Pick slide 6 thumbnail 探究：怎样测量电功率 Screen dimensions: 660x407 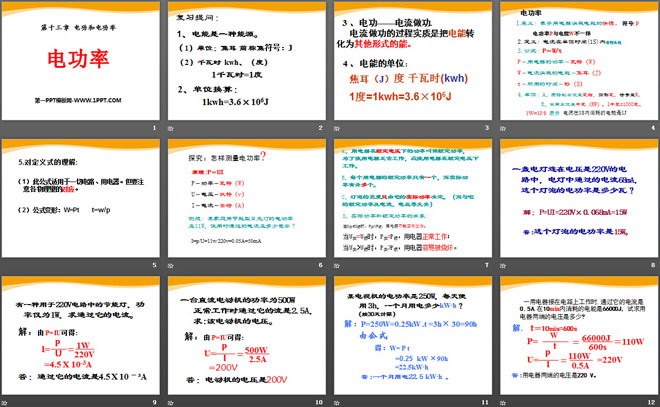pos(247,198)
